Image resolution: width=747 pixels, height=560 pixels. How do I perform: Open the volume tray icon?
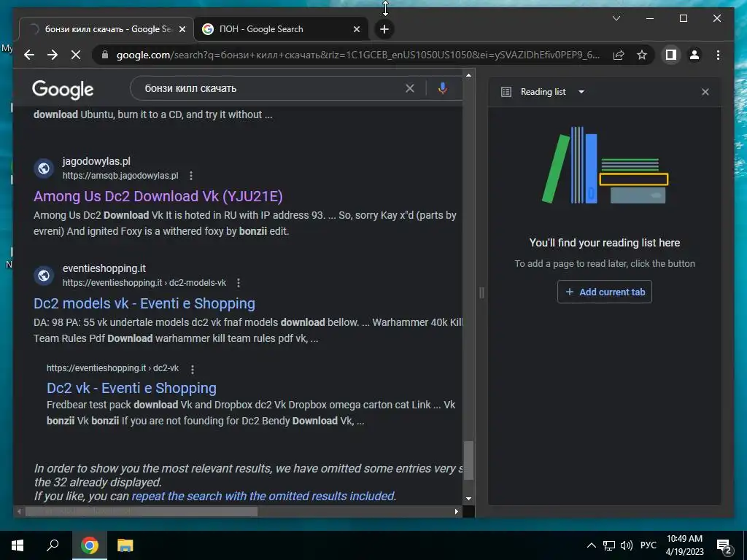click(x=627, y=545)
